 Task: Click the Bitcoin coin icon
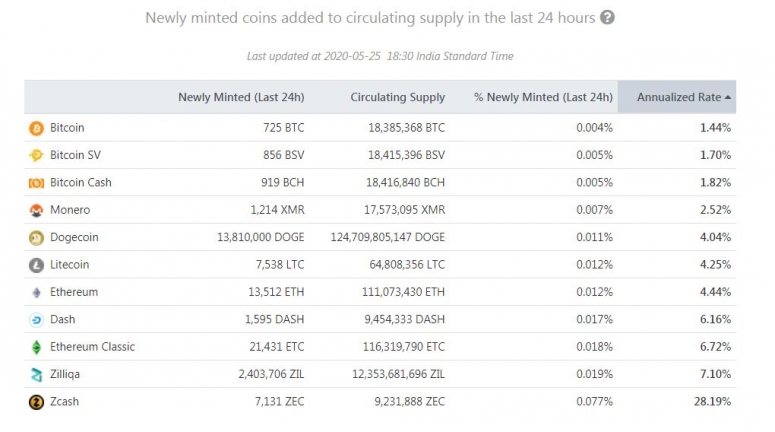tap(37, 128)
